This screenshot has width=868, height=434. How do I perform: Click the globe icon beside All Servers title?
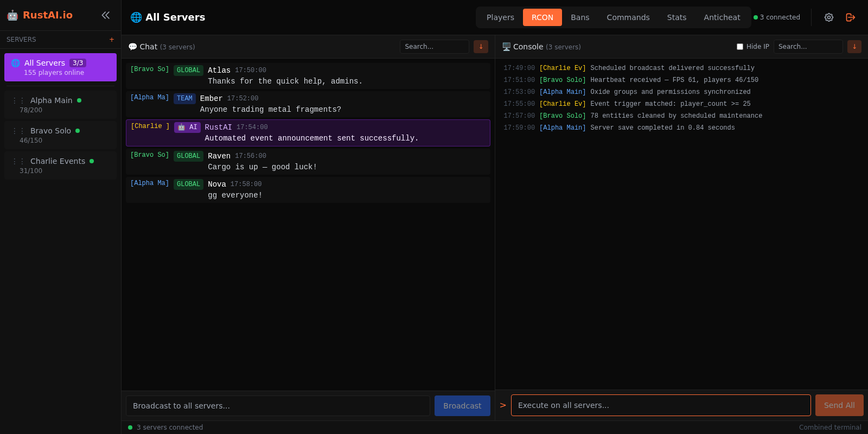(136, 17)
